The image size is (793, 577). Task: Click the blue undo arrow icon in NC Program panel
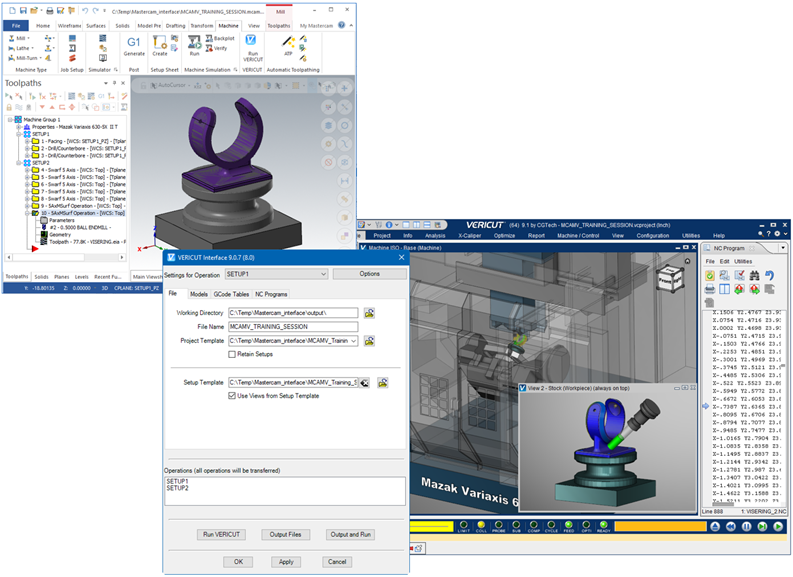[770, 275]
